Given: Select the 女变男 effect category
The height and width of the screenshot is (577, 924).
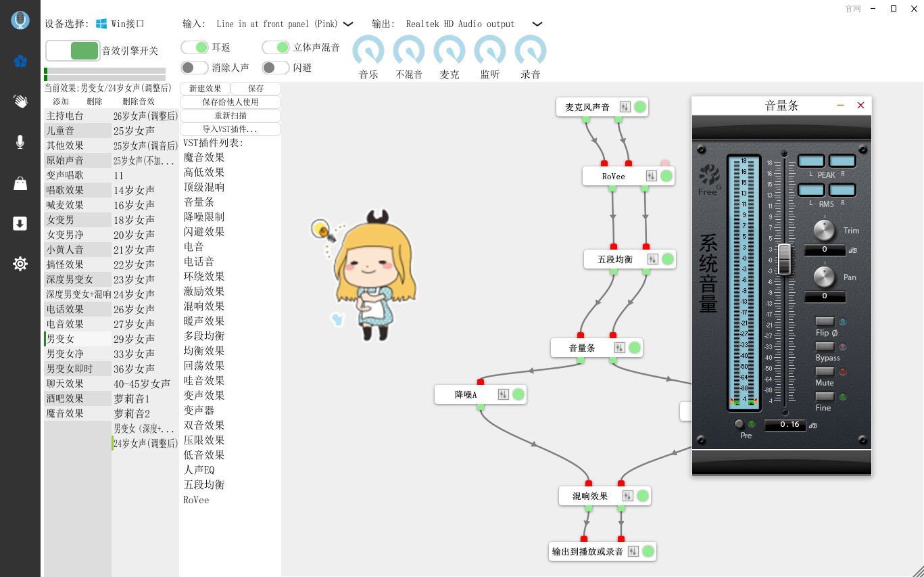Looking at the screenshot, I should (78, 220).
